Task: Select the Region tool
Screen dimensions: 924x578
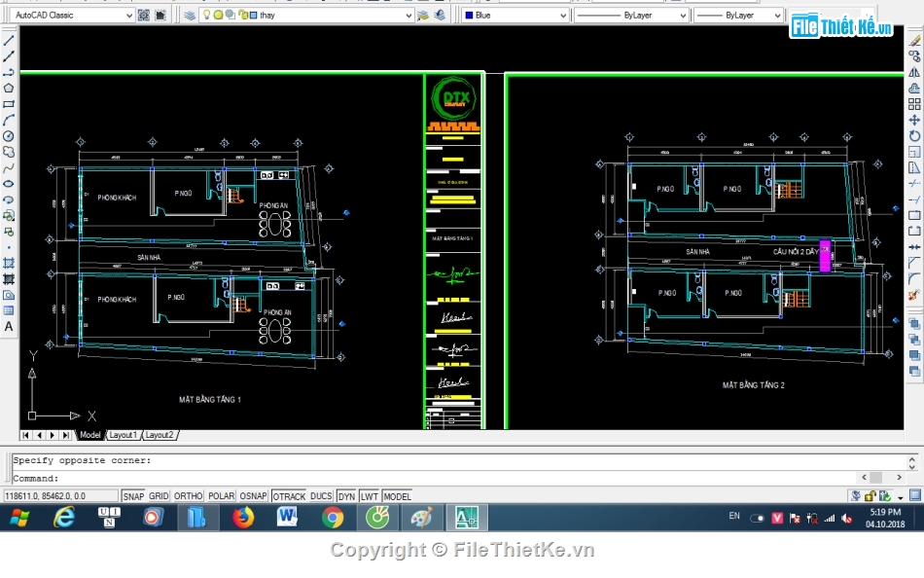Action: 8,295
